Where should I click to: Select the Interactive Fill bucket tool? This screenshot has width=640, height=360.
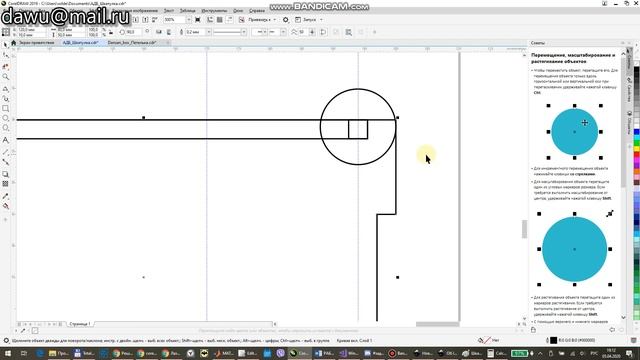tap(5, 206)
